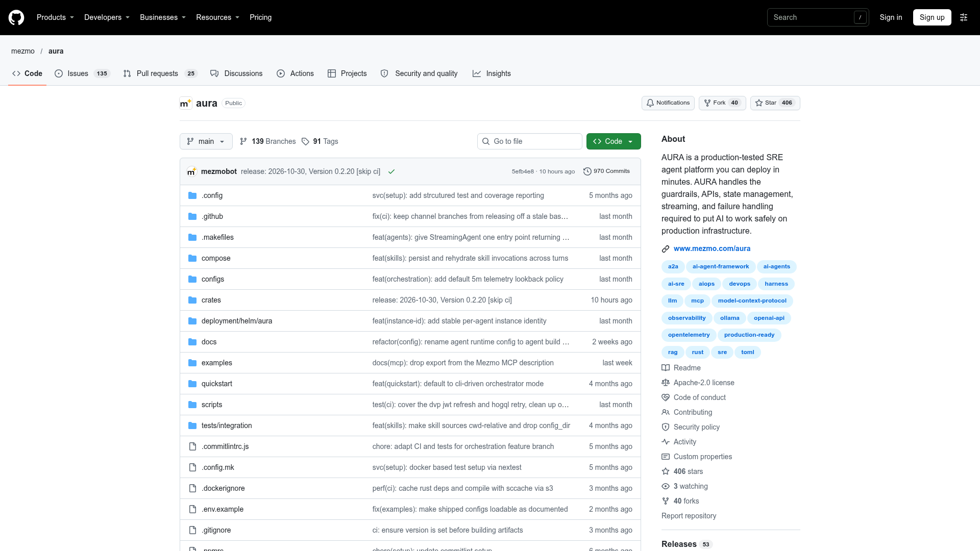This screenshot has height=551, width=980.
Task: Click the Report repository link
Action: (689, 516)
